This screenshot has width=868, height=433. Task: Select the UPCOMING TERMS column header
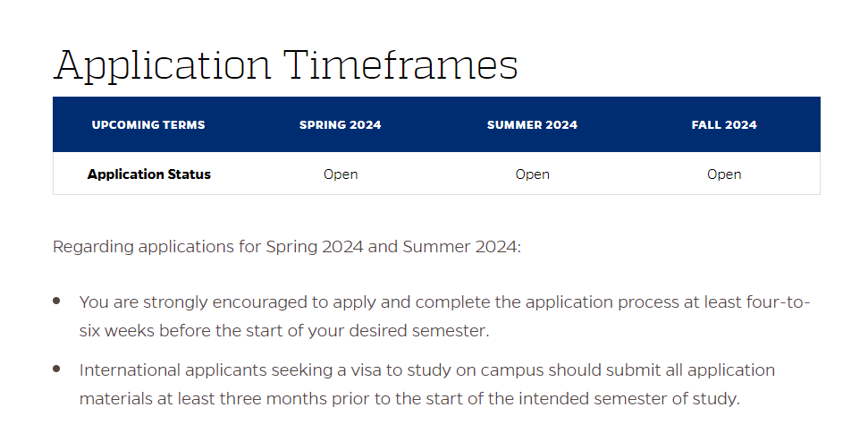point(148,125)
